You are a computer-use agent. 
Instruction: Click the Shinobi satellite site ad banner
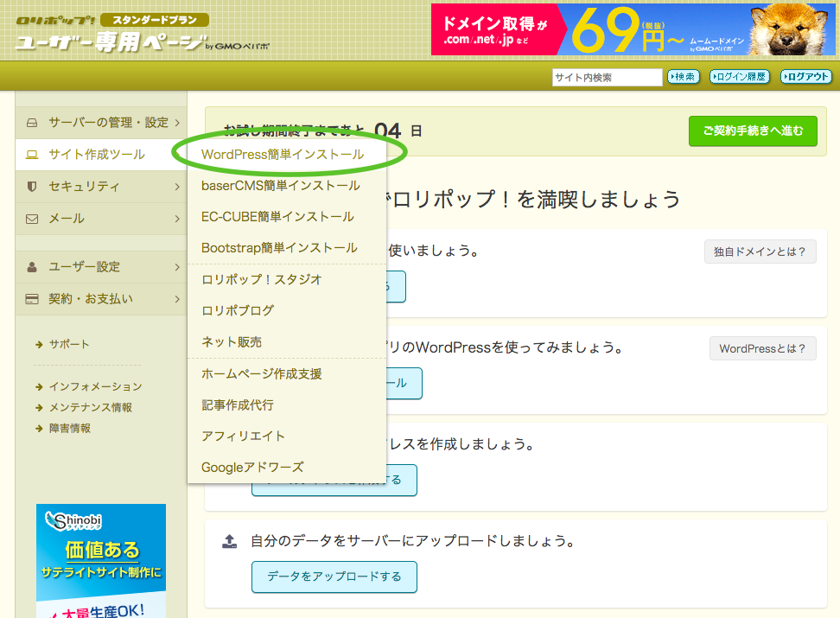(x=101, y=561)
